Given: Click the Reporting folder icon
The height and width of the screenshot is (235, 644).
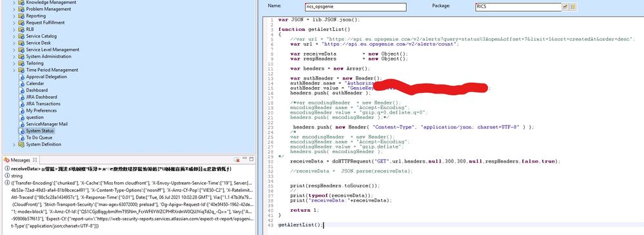Looking at the screenshot, I should click(x=21, y=16).
